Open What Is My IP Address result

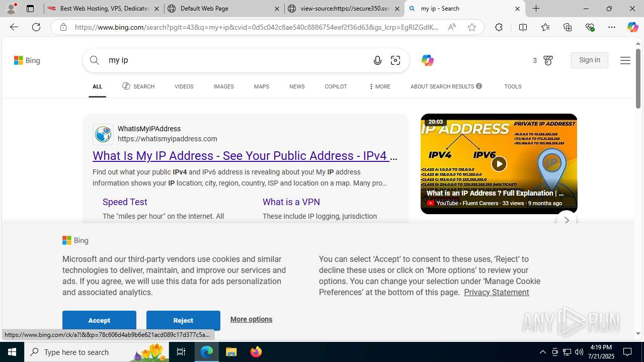pos(245,156)
